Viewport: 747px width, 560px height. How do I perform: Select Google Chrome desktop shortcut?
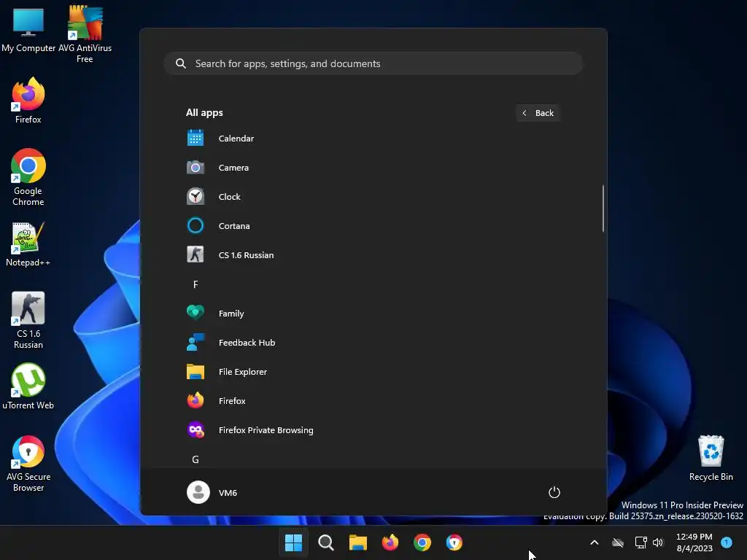coord(28,177)
